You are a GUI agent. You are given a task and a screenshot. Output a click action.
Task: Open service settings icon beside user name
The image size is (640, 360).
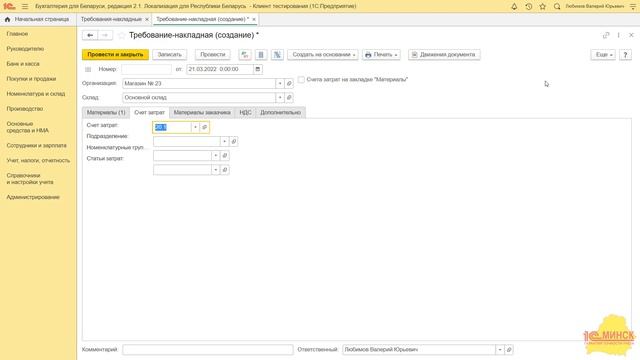pyautogui.click(x=633, y=7)
